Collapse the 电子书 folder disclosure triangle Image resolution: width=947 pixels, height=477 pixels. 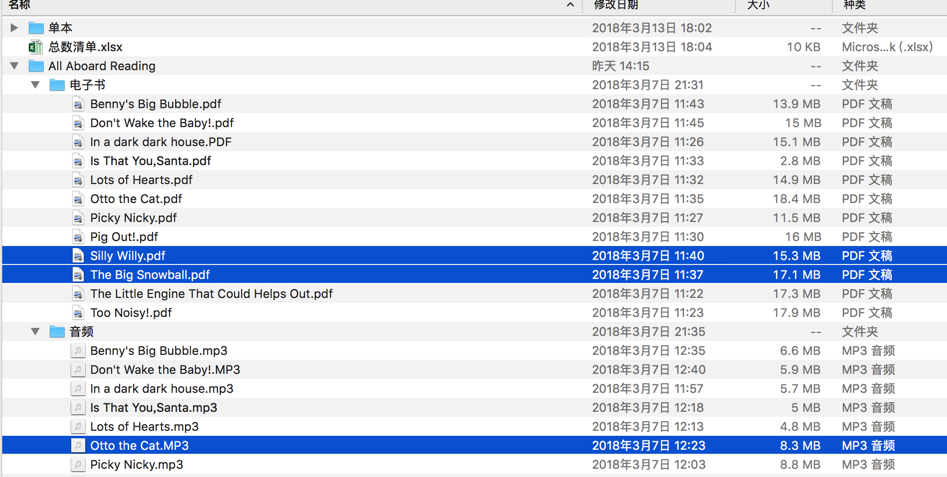pyautogui.click(x=36, y=85)
